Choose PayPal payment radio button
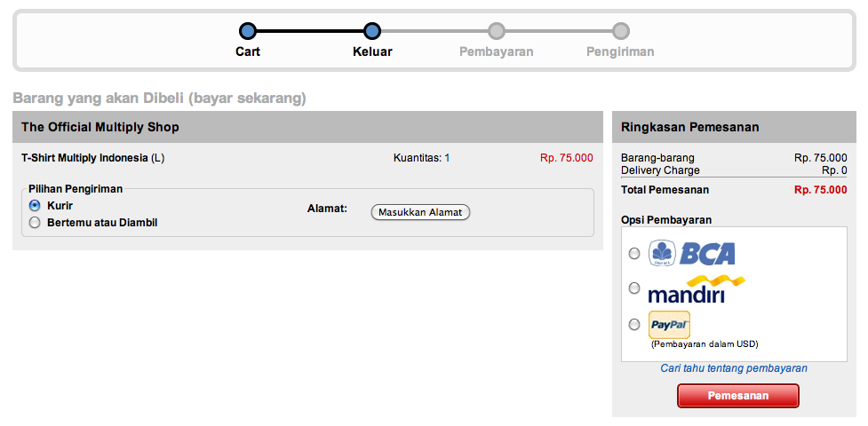This screenshot has height=426, width=868. (x=634, y=325)
